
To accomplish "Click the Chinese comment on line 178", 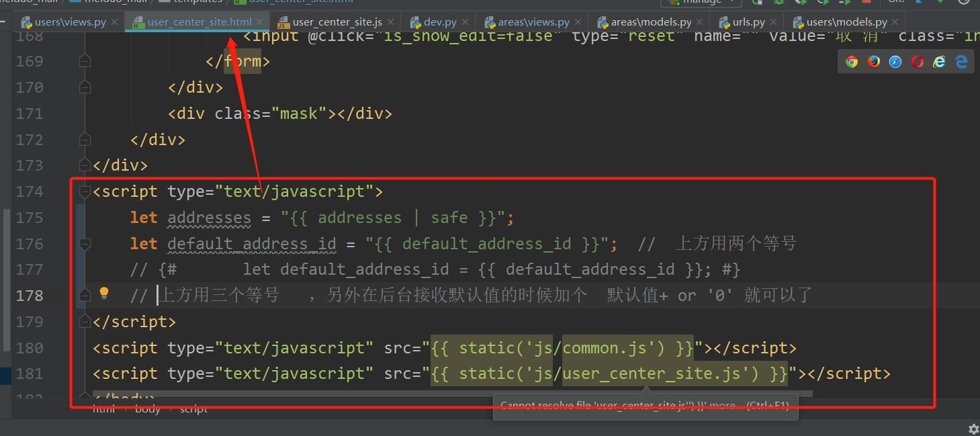I will [x=472, y=296].
